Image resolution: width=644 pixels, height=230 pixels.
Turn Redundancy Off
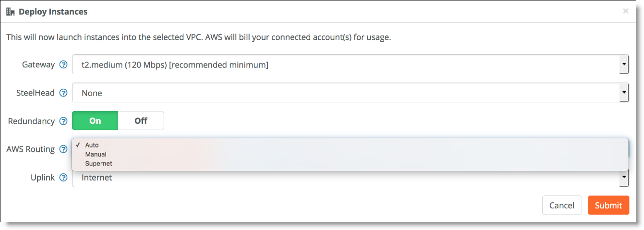pyautogui.click(x=141, y=121)
